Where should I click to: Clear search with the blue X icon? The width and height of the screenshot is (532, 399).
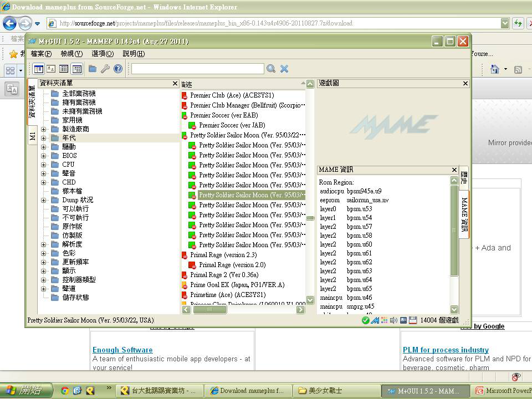pos(284,69)
